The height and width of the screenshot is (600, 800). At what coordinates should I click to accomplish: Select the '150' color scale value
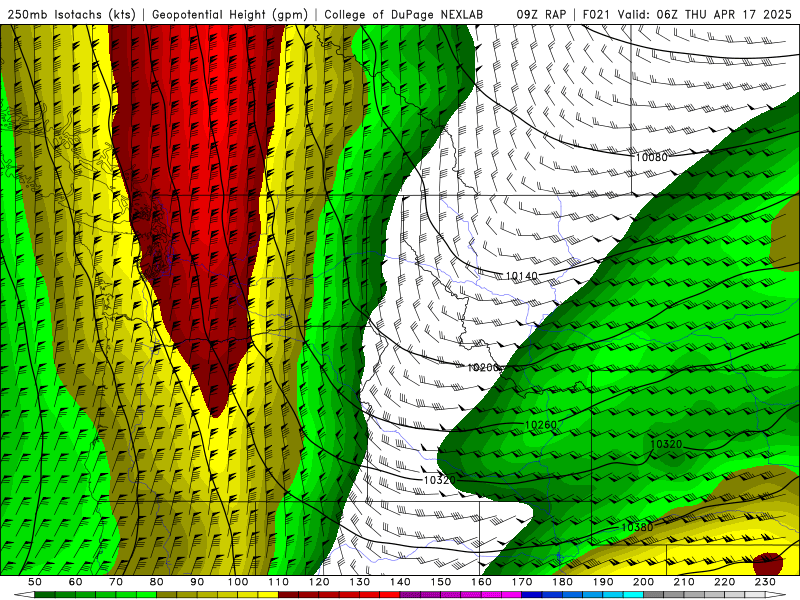click(x=441, y=582)
